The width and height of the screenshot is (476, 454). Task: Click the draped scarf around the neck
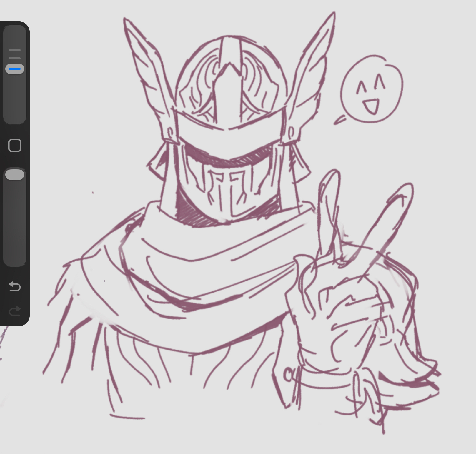coord(206,265)
